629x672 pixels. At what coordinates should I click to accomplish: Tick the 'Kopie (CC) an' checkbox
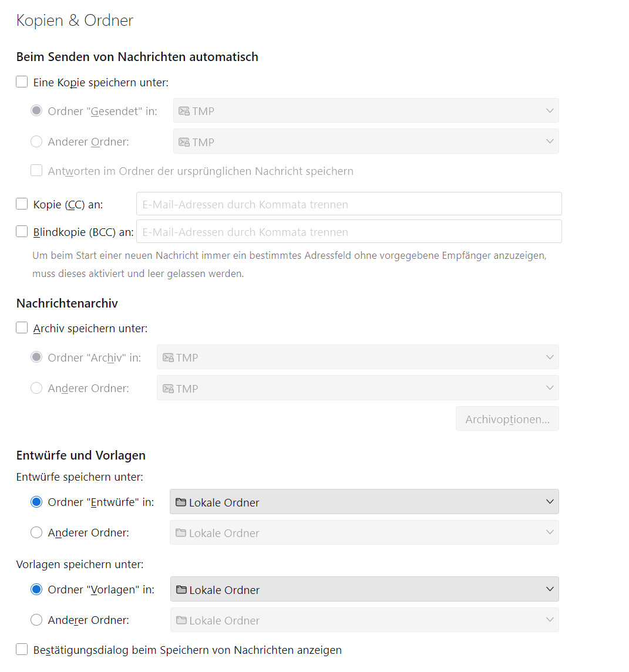22,204
